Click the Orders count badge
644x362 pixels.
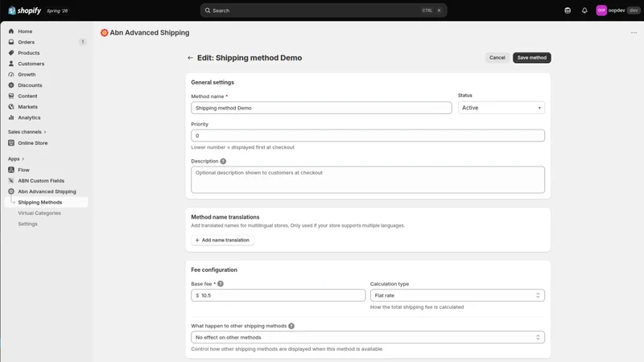point(83,42)
